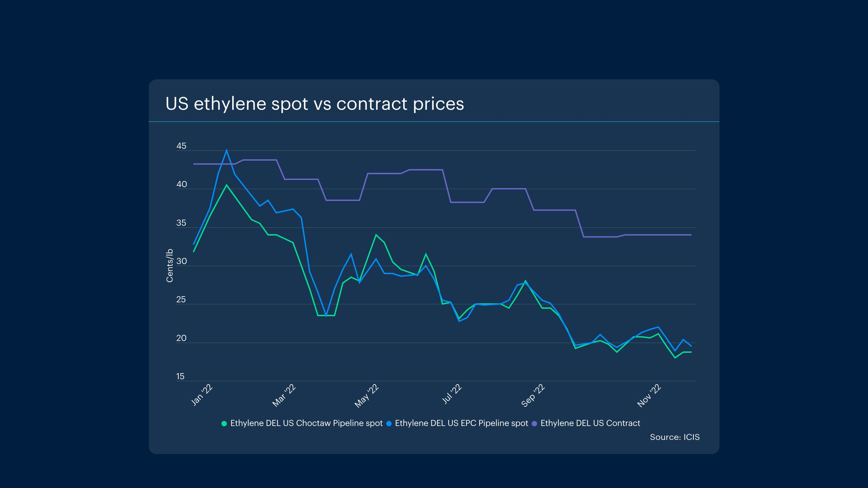Click the 30 value on y-axis

(x=181, y=261)
